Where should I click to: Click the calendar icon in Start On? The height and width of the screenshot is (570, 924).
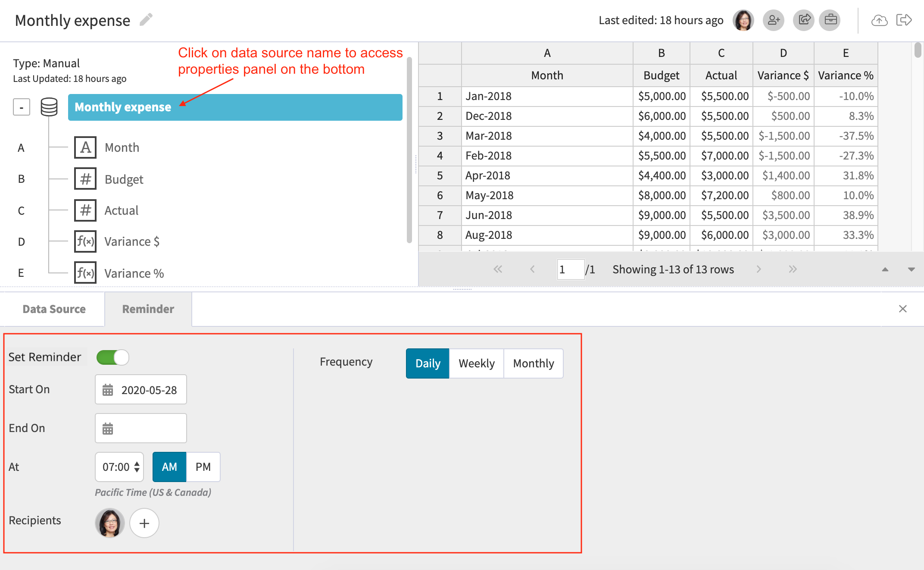(108, 390)
